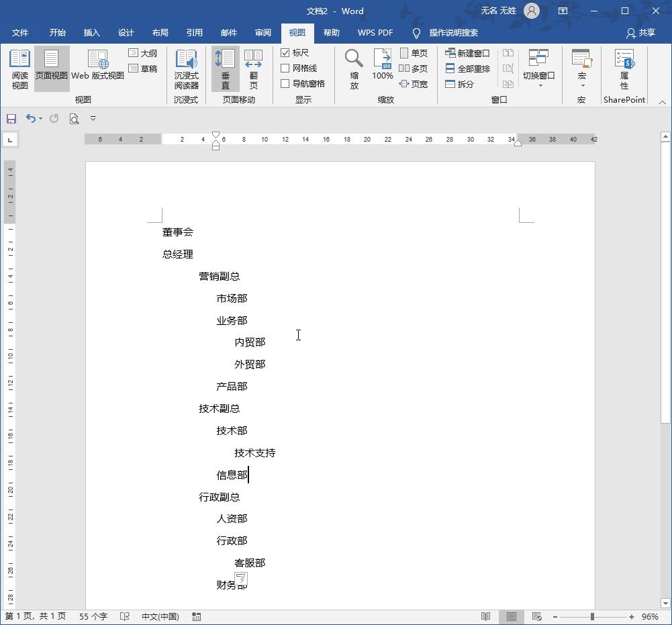
Task: Toggle the 网格线 gridlines checkbox
Action: tap(285, 67)
